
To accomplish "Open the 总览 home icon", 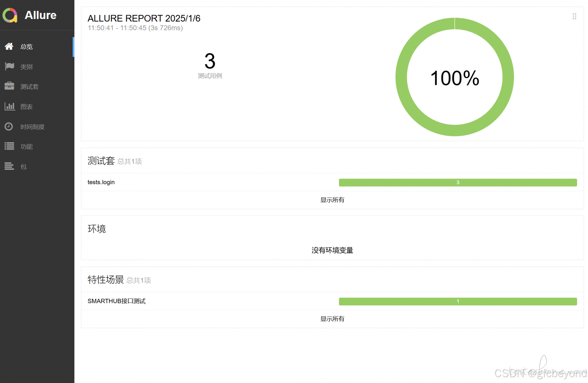I will [x=9, y=46].
